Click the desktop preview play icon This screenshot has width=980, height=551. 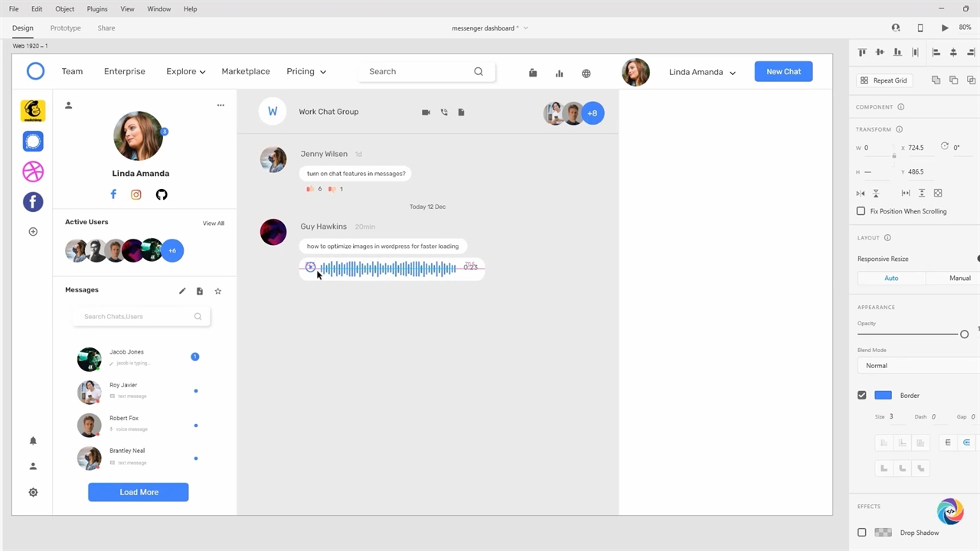(x=945, y=28)
